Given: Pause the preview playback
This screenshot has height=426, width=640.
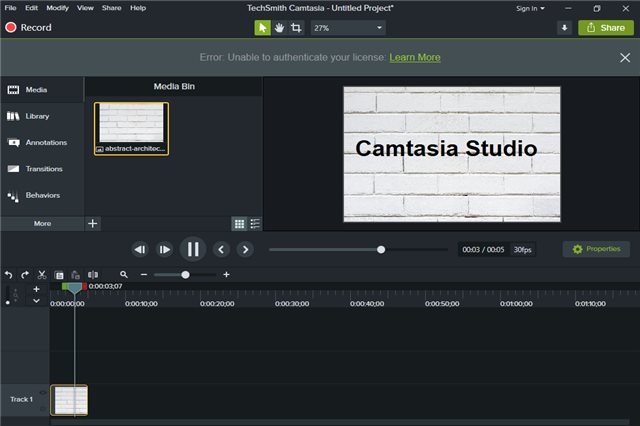Looking at the screenshot, I should 193,249.
